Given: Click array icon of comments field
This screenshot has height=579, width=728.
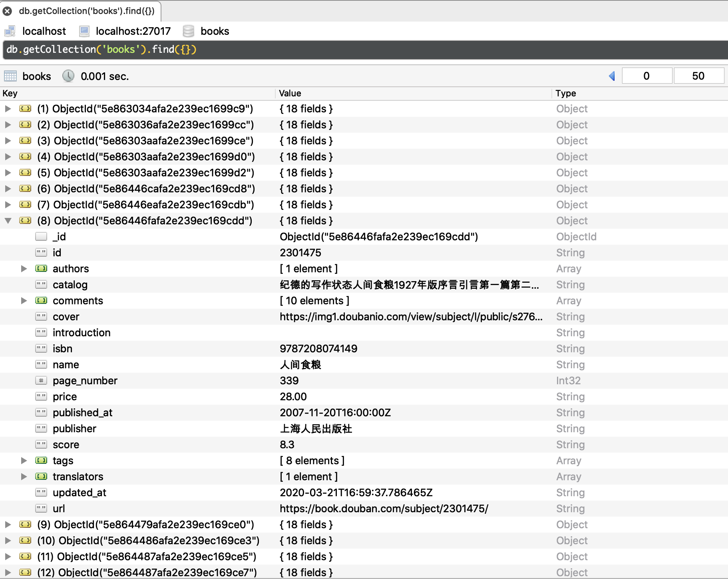Looking at the screenshot, I should pyautogui.click(x=41, y=301).
